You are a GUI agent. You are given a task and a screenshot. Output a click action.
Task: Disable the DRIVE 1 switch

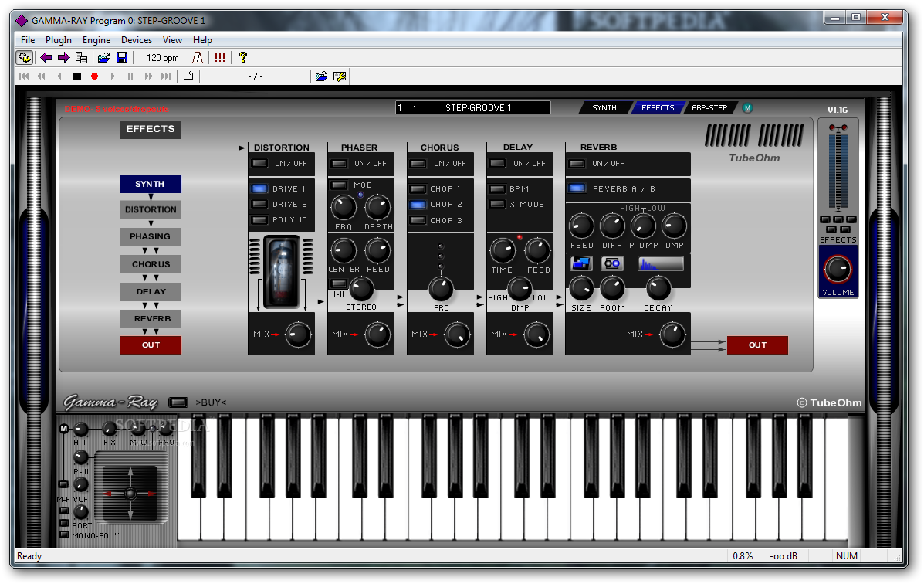coord(259,188)
